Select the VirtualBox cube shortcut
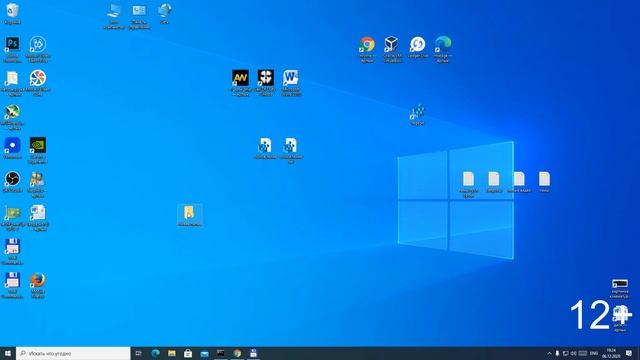The height and width of the screenshot is (360, 640). click(392, 49)
